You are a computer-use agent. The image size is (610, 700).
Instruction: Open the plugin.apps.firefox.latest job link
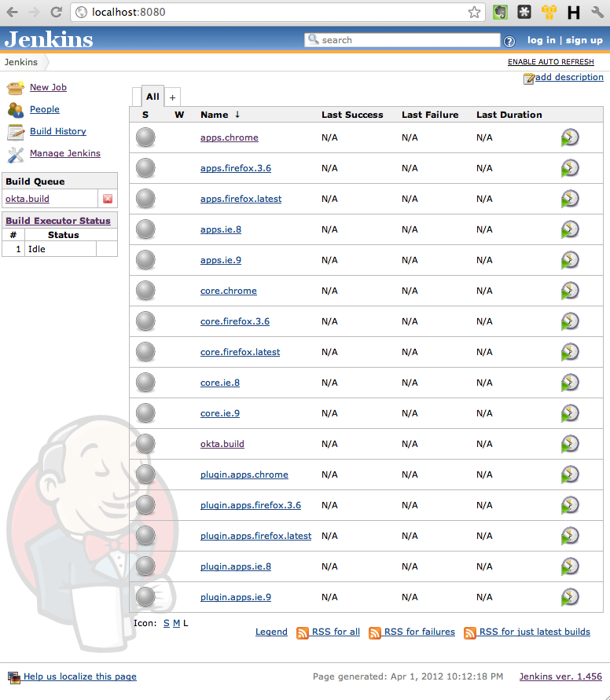click(255, 536)
